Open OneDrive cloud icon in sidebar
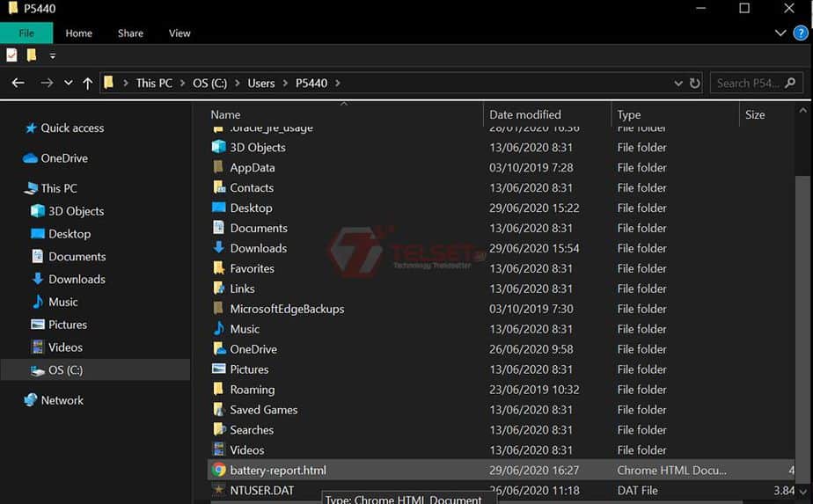The width and height of the screenshot is (813, 504). coord(31,158)
